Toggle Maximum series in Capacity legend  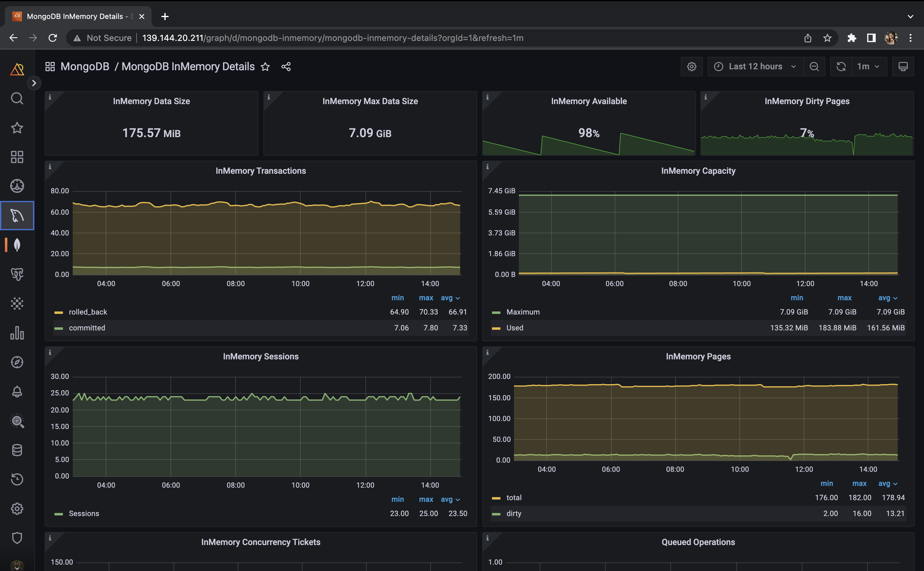pos(523,312)
